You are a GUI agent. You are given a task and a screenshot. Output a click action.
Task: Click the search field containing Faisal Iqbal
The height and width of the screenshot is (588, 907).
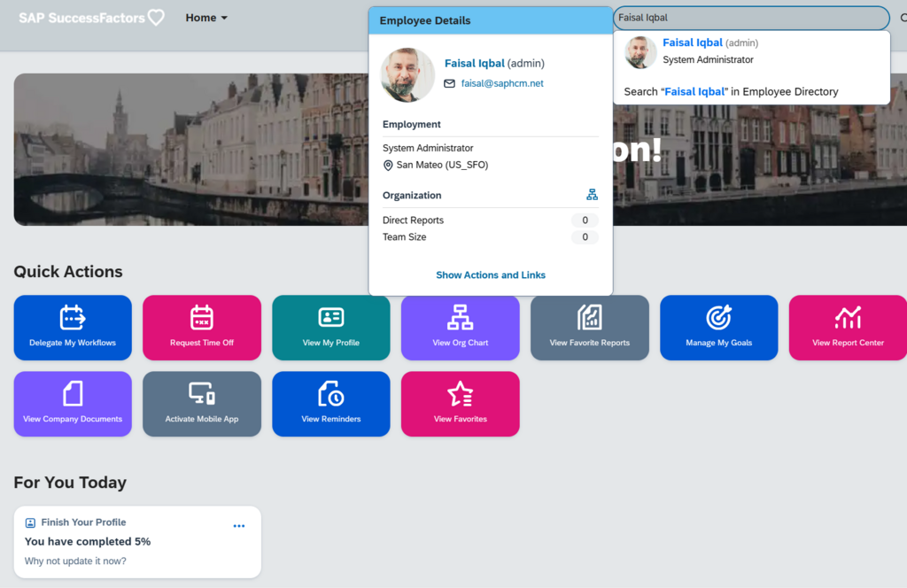pyautogui.click(x=750, y=18)
